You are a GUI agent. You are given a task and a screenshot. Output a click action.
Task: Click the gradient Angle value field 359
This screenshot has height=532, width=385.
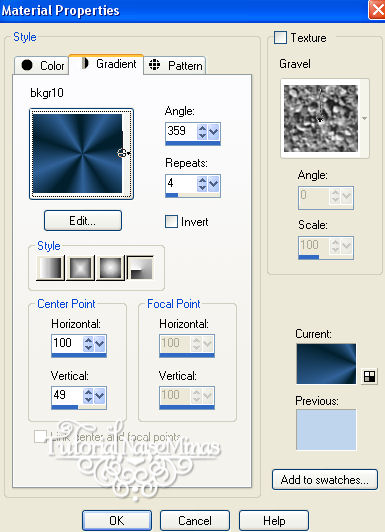tap(181, 131)
